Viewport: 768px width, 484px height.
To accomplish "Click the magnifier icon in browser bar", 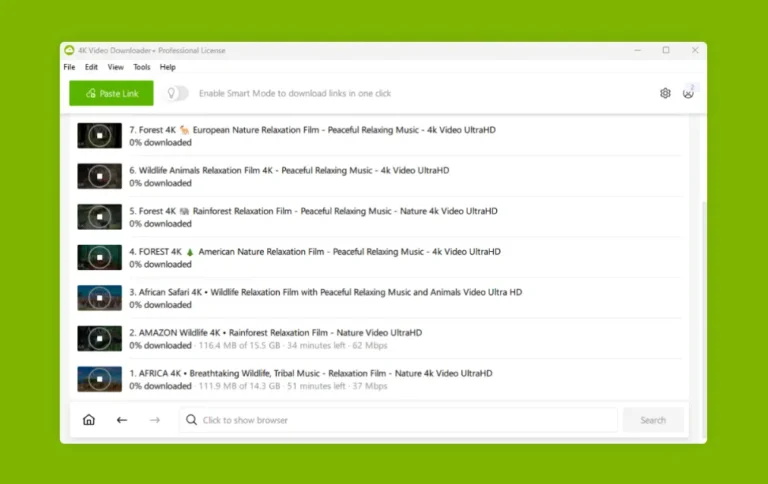I will (x=192, y=420).
